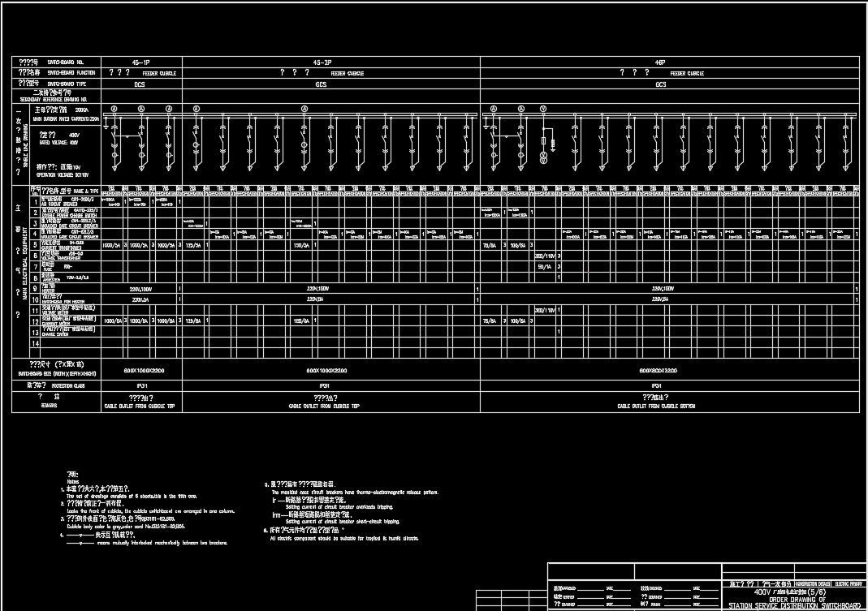The height and width of the screenshot is (611, 868).
Task: Click the note about cubicle body color
Action: (126, 527)
